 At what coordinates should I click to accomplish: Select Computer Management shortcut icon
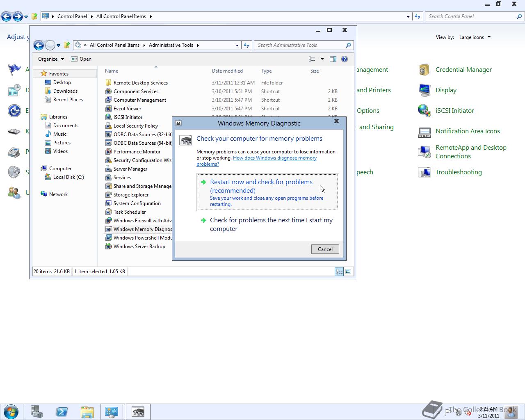108,100
